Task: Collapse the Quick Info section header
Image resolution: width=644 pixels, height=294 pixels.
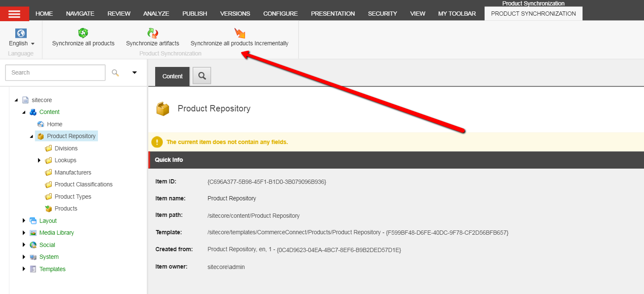Action: point(396,160)
